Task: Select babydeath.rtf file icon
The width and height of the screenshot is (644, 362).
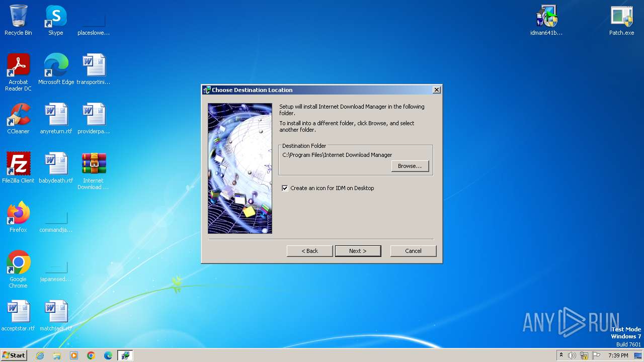Action: 56,168
